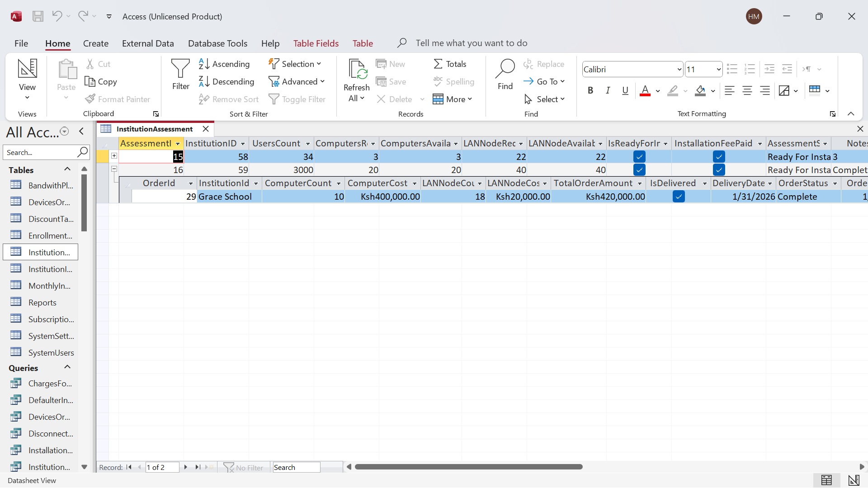868x488 pixels.
Task: Apply the red font color swatch
Action: point(645,90)
